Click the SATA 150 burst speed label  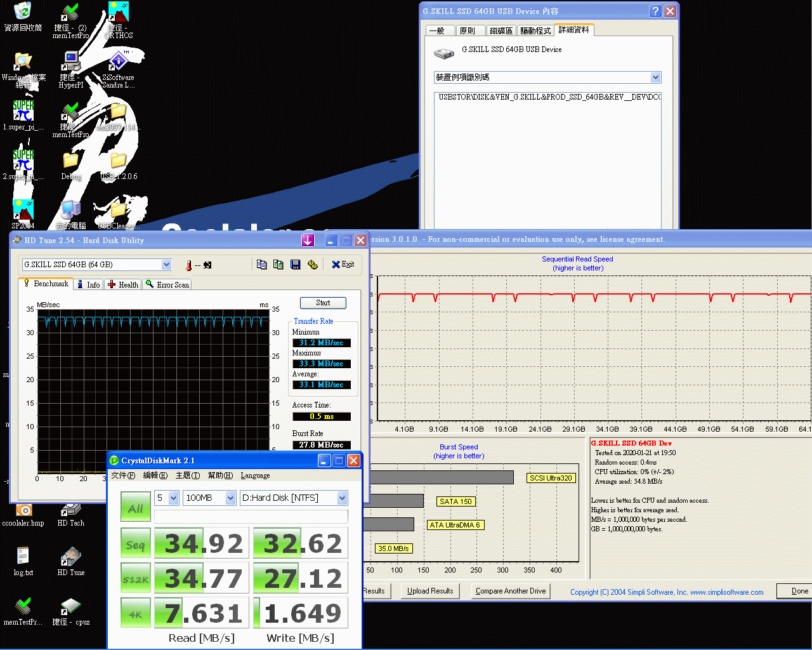455,501
